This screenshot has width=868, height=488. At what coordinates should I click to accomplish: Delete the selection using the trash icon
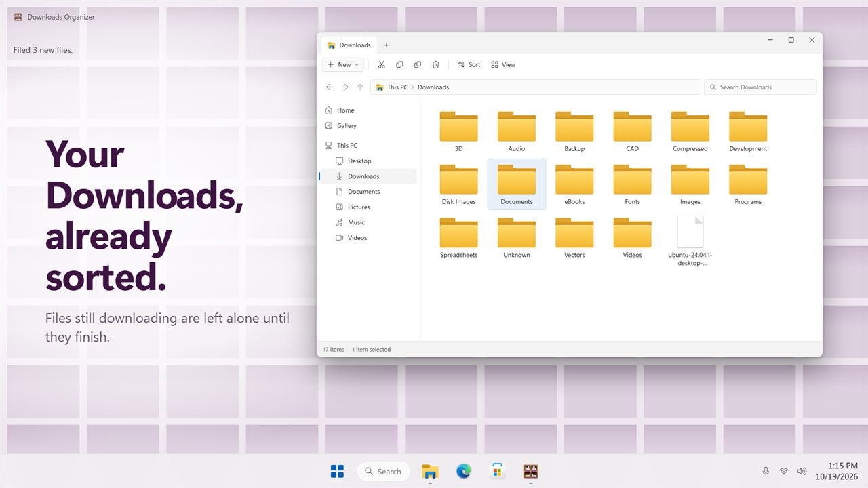click(x=436, y=65)
